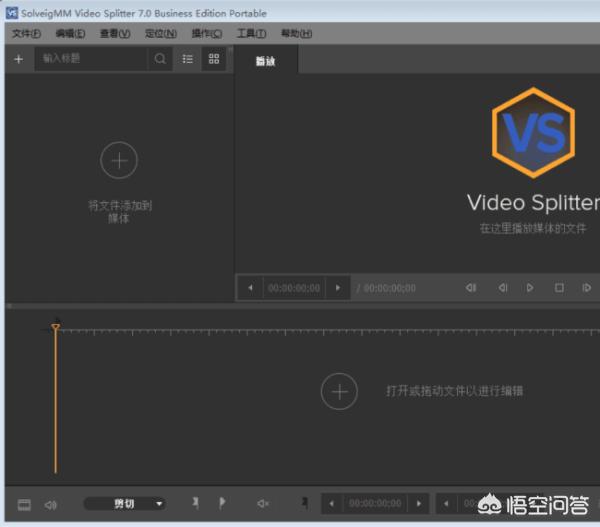Open the 定位(N) menu
The width and height of the screenshot is (600, 527).
point(161,34)
